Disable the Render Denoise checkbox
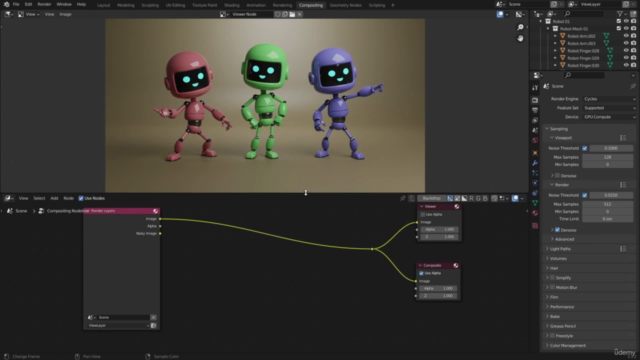 point(557,230)
